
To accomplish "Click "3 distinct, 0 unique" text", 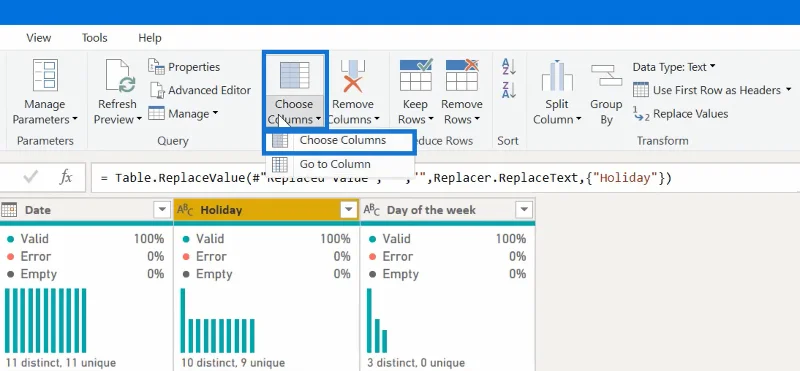I will (x=416, y=363).
